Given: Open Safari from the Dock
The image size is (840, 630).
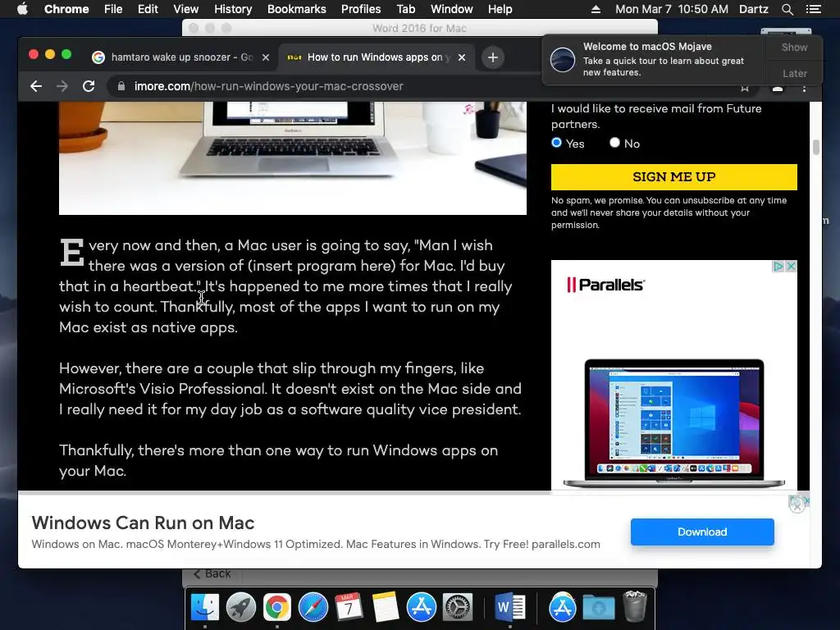Looking at the screenshot, I should coord(313,607).
